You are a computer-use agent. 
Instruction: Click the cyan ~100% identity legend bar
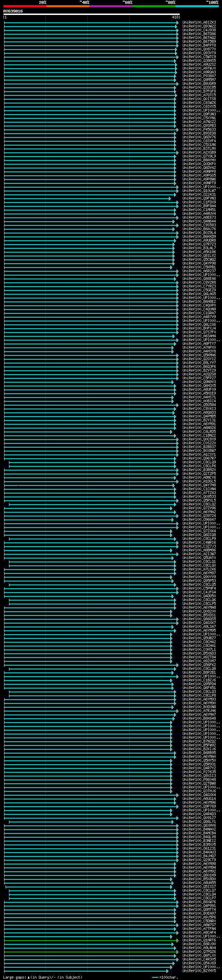coord(197,6)
